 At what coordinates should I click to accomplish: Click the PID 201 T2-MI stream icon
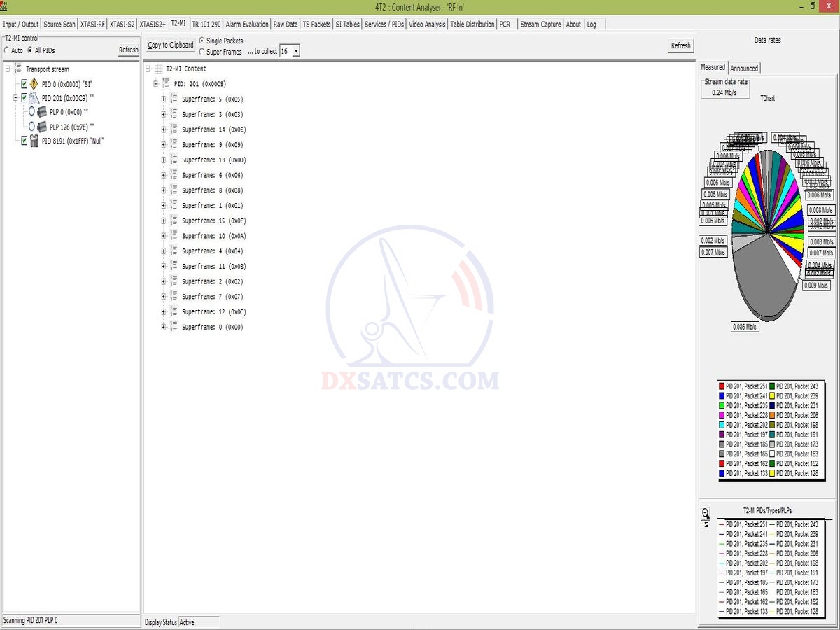[34, 98]
